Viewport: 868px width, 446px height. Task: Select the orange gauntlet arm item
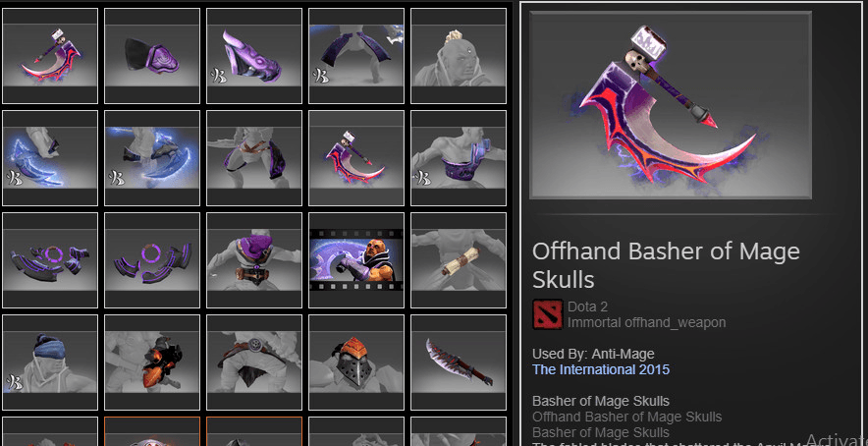click(152, 362)
